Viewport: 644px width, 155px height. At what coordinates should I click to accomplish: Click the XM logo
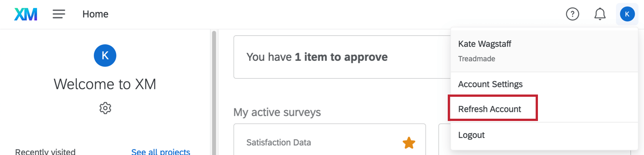pos(26,14)
